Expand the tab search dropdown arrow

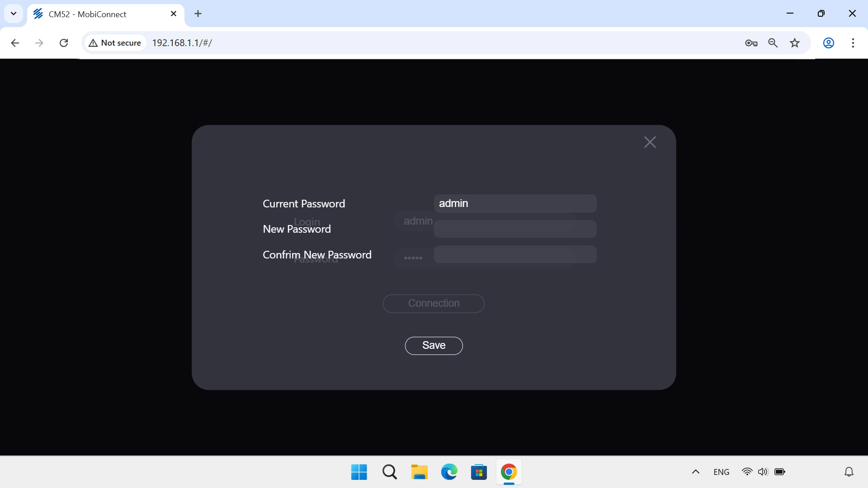pos(14,14)
